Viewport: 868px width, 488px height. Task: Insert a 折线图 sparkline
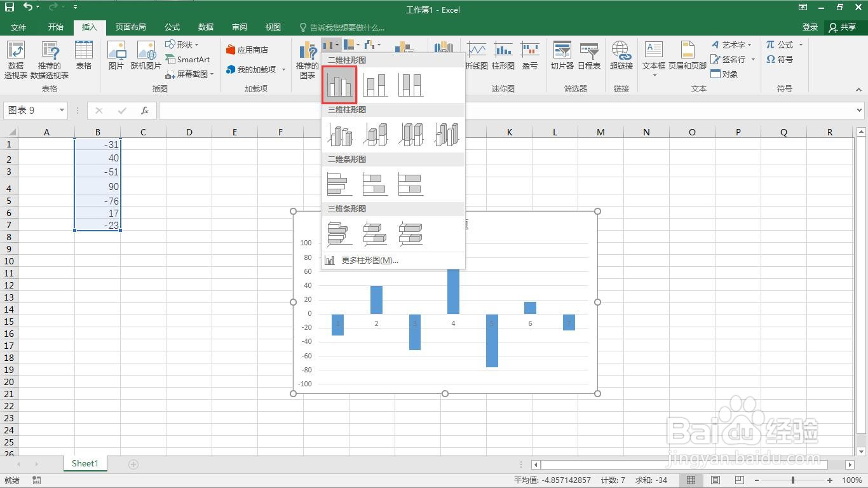pos(477,55)
